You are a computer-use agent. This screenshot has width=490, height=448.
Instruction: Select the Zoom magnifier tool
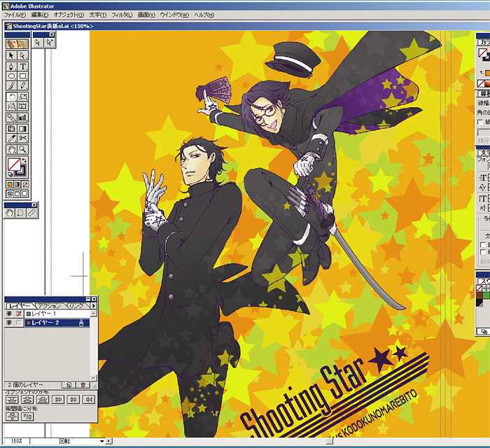pyautogui.click(x=22, y=150)
